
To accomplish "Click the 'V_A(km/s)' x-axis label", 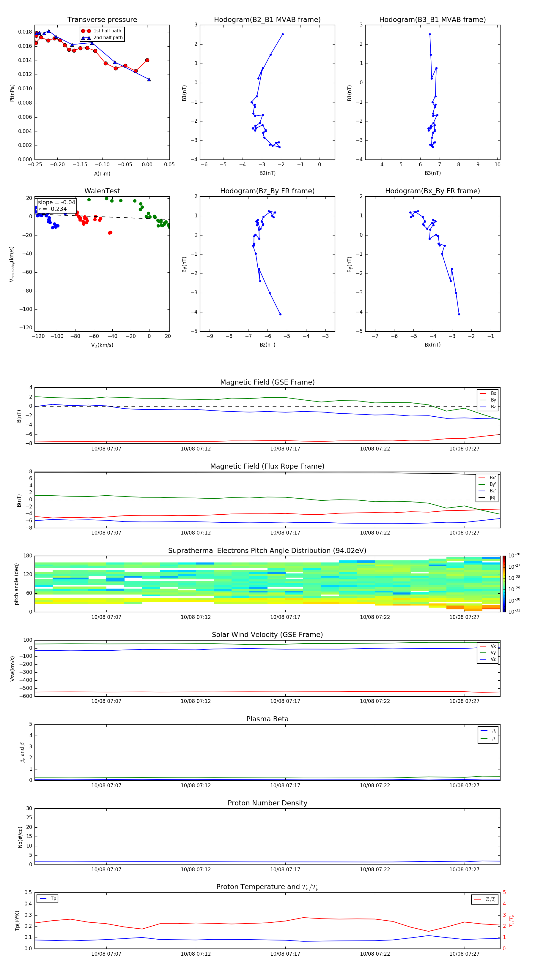I will tap(102, 345).
